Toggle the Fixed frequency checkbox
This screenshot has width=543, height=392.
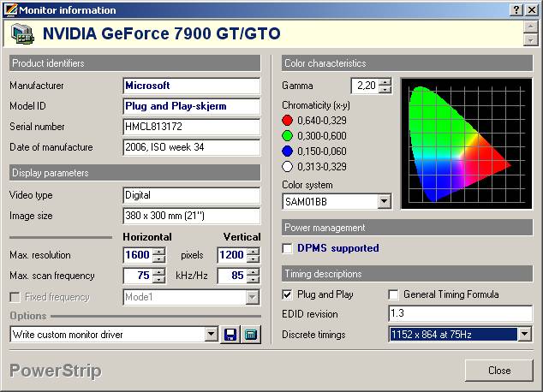(x=15, y=297)
